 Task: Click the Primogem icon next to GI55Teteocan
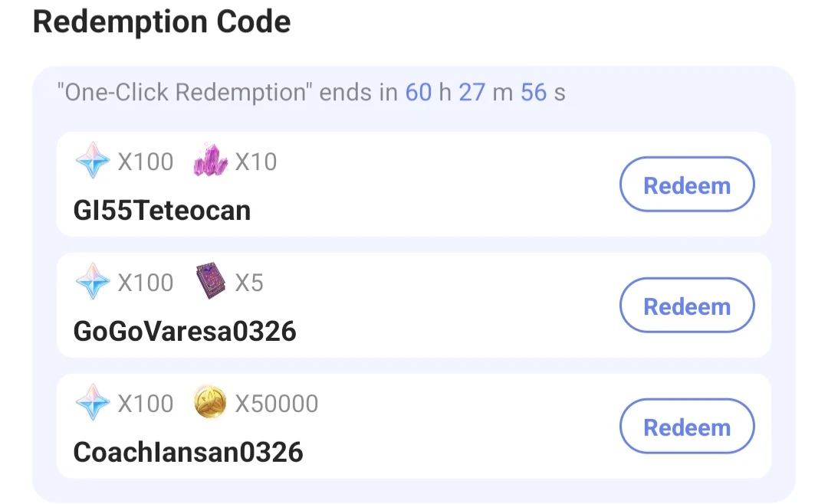click(92, 162)
